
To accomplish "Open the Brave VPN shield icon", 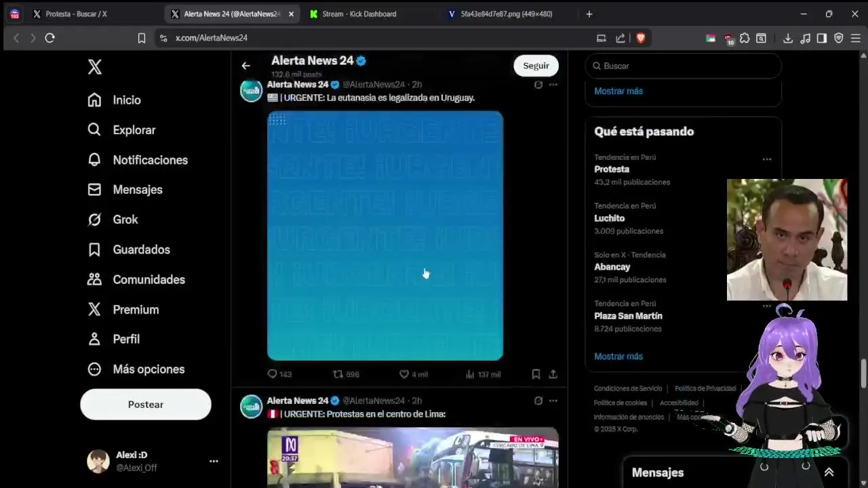I will [x=839, y=38].
